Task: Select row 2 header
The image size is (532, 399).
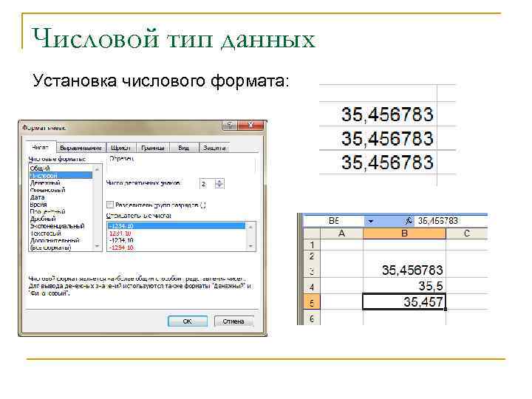Action: click(x=312, y=256)
